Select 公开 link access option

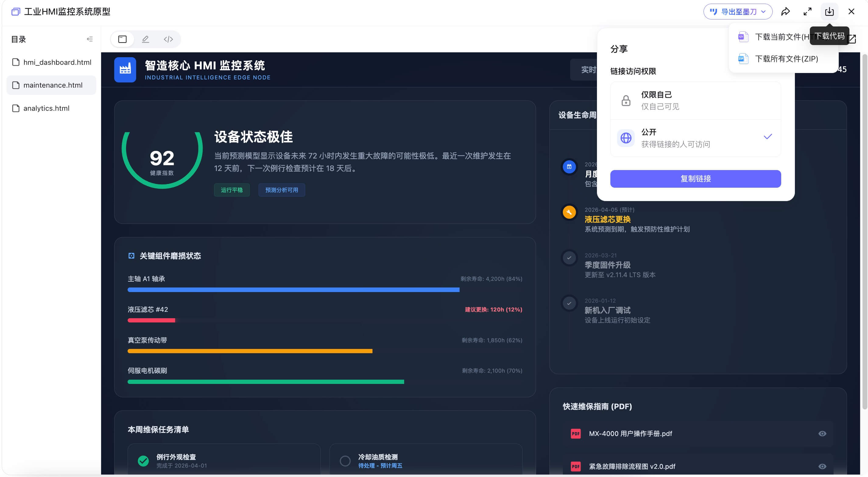695,138
